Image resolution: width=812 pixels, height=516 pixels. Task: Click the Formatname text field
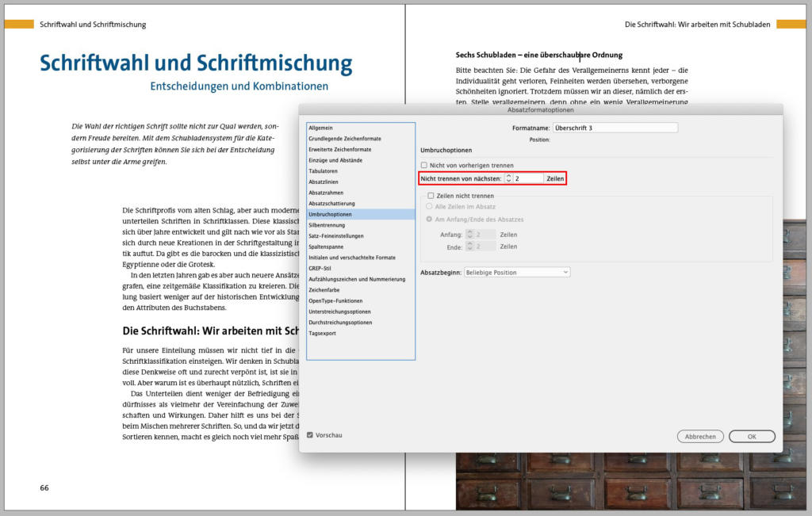(x=615, y=128)
